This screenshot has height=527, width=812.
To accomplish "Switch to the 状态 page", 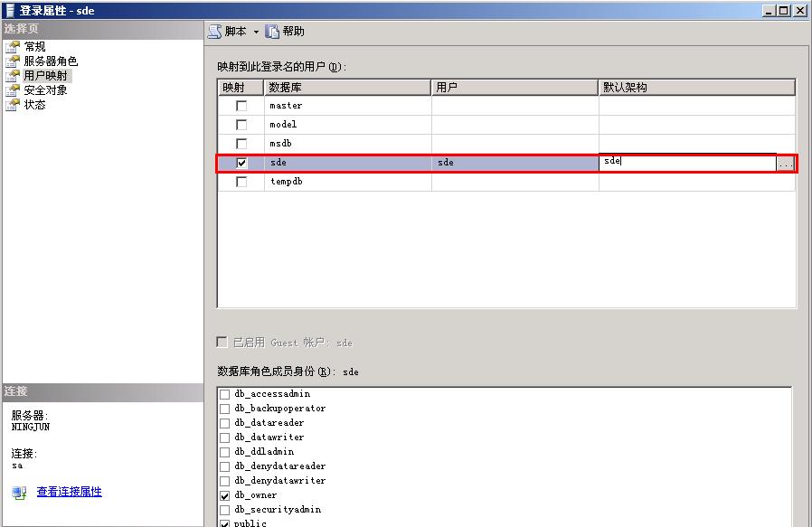I will pos(36,104).
